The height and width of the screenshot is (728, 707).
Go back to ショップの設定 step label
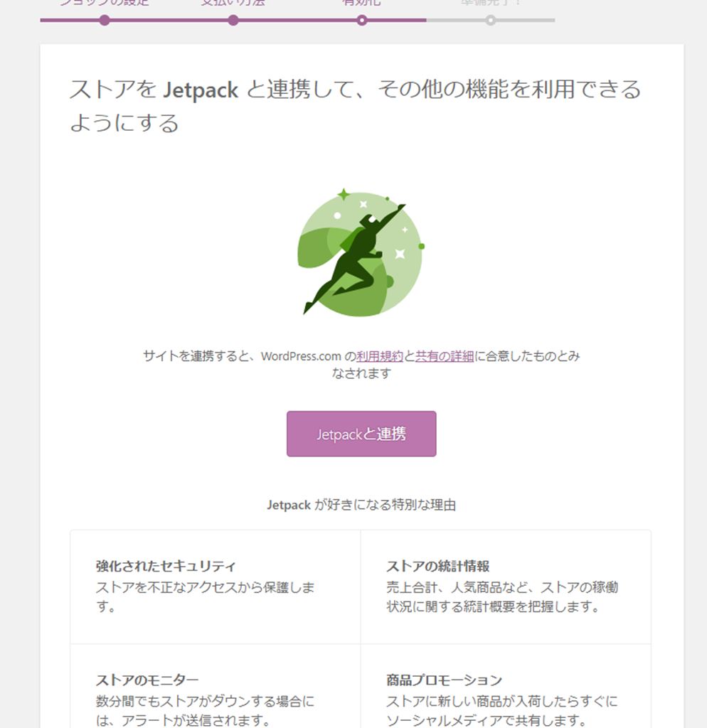point(105,3)
